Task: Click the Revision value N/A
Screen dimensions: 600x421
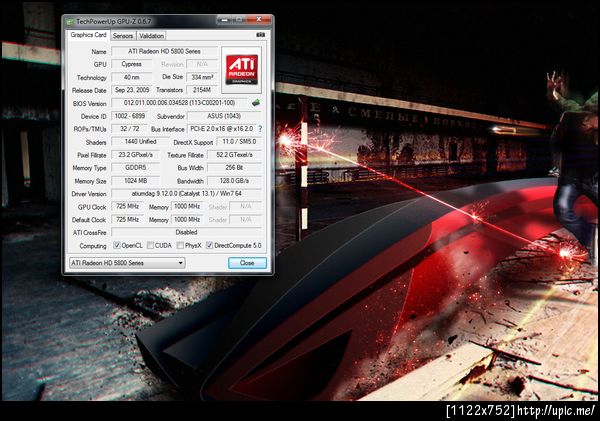Action: pyautogui.click(x=202, y=64)
